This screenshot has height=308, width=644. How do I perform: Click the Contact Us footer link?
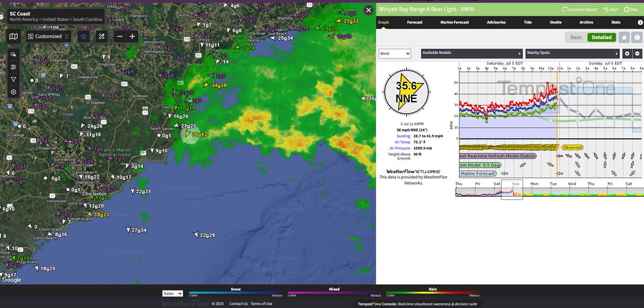coord(238,304)
